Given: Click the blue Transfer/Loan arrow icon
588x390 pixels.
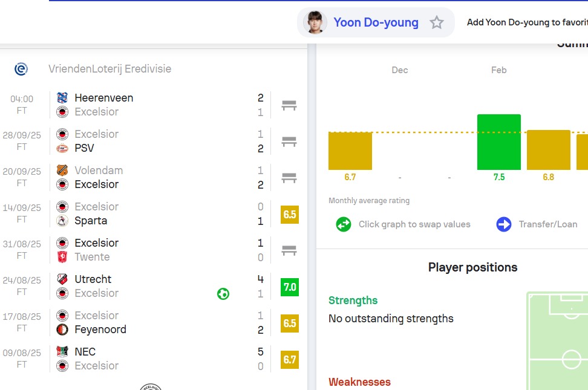Looking at the screenshot, I should [x=504, y=224].
